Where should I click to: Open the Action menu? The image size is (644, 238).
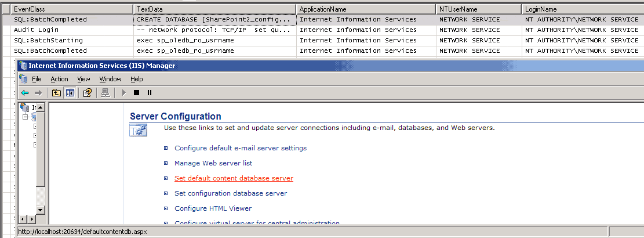pos(59,79)
